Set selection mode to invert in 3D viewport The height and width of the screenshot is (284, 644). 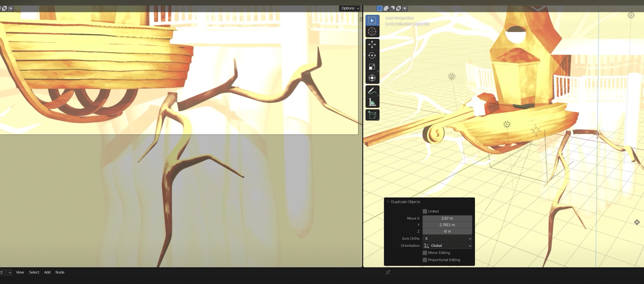click(x=399, y=8)
